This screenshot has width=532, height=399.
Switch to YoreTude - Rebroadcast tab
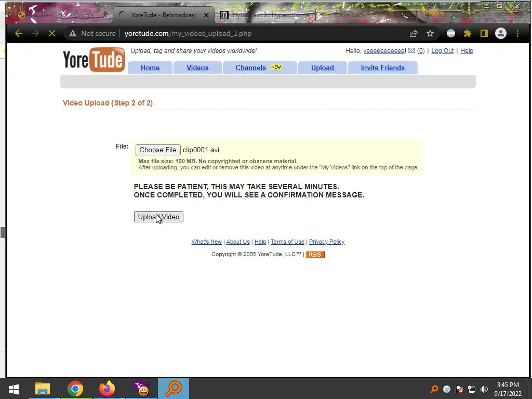164,15
